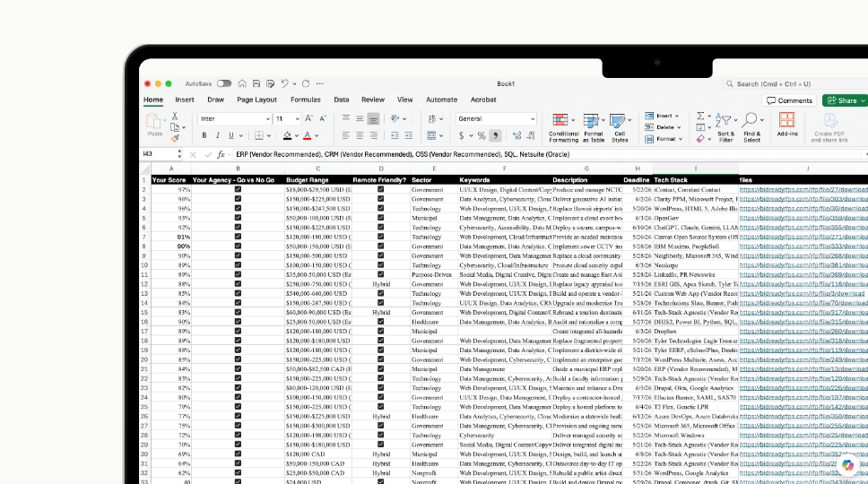Click the Percent Style icon
The height and width of the screenshot is (484, 868).
pos(482,135)
